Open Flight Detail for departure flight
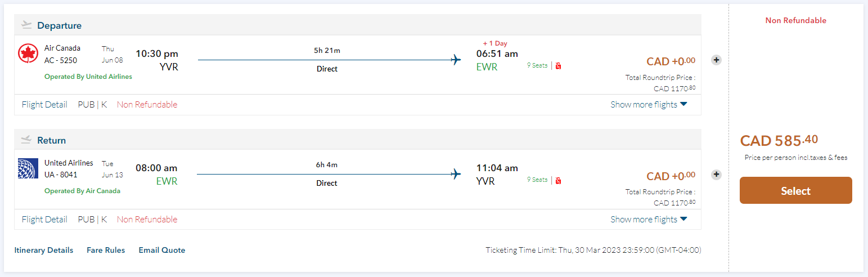Viewport: 868px width, 277px height. tap(44, 104)
